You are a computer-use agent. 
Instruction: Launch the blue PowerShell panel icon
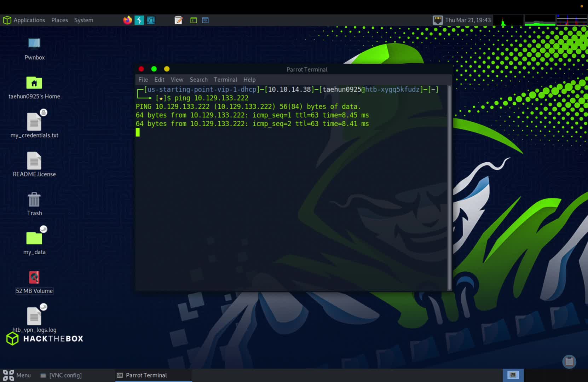[x=205, y=20]
